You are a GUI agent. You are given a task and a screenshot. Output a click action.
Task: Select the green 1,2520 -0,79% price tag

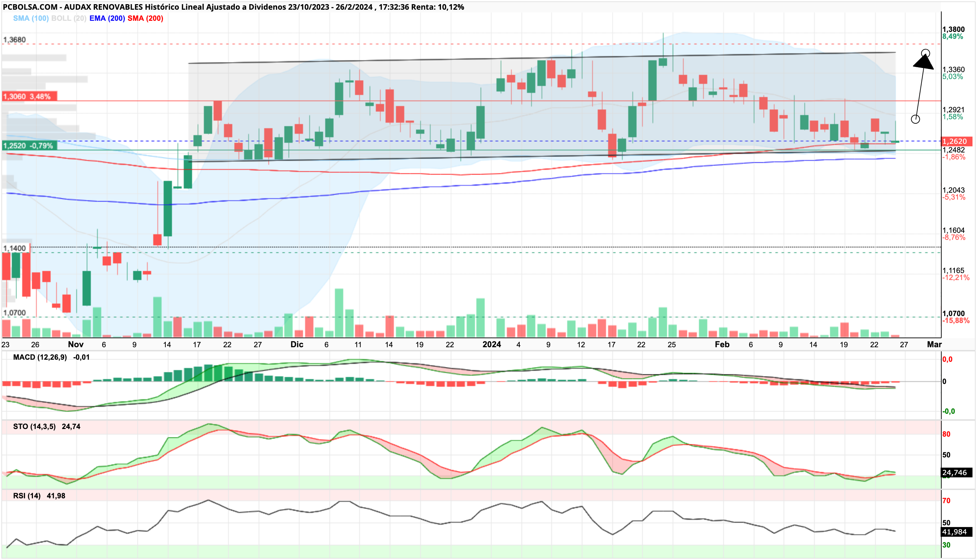coord(29,146)
